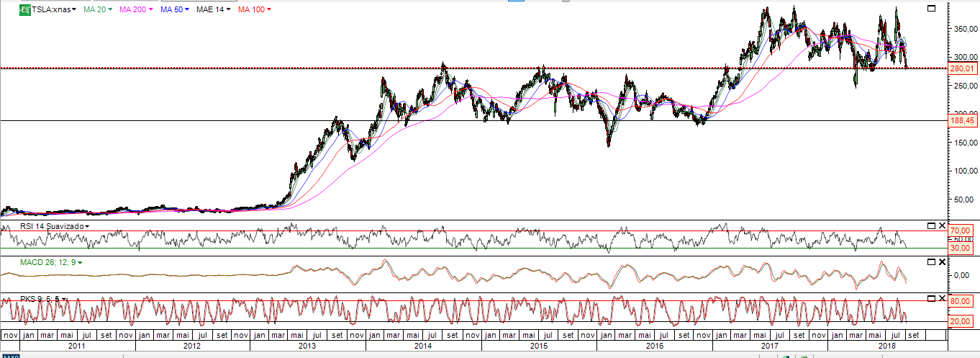Maximize the main TSLA price chart panel

pyautogui.click(x=931, y=9)
